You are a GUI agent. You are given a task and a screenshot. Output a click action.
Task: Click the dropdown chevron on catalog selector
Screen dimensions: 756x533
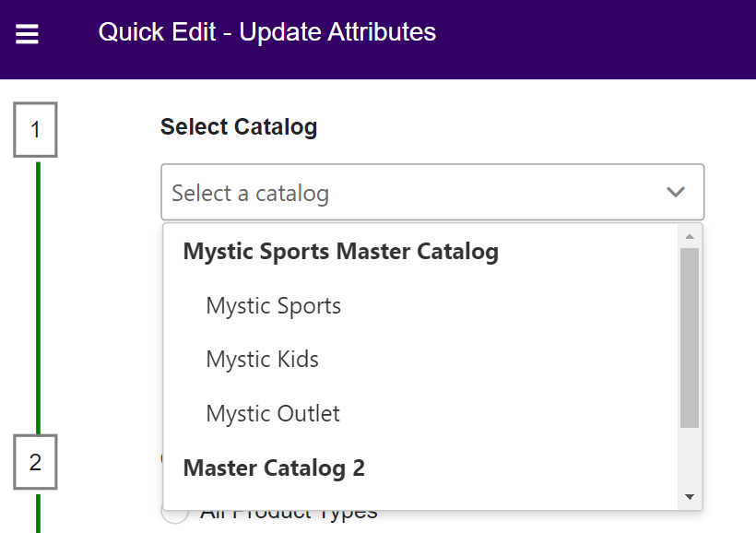(676, 192)
